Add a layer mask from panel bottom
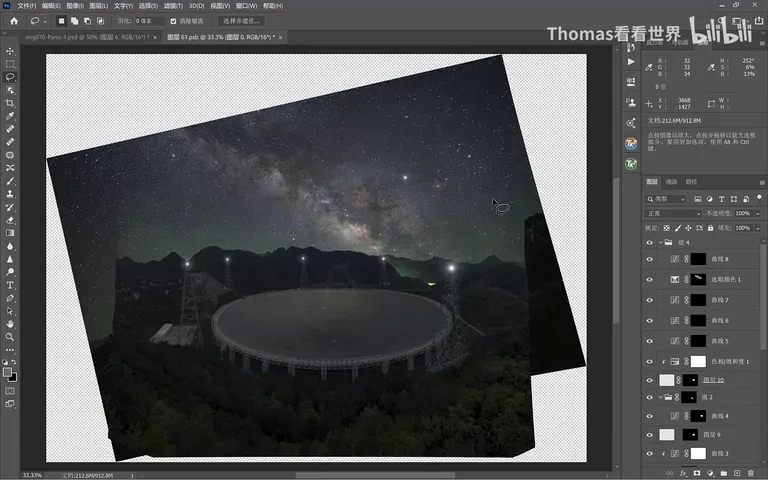768x480 pixels. pyautogui.click(x=697, y=473)
